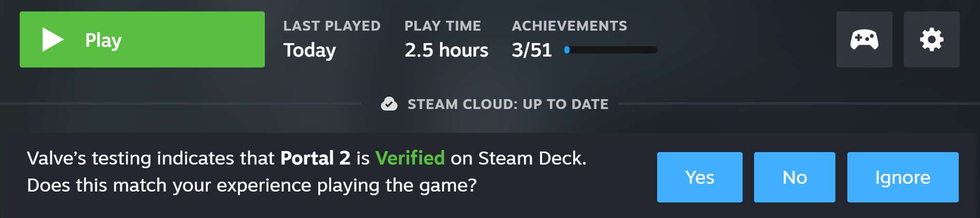The image size is (980, 218).
Task: Open game settings gear icon
Action: point(931,39)
